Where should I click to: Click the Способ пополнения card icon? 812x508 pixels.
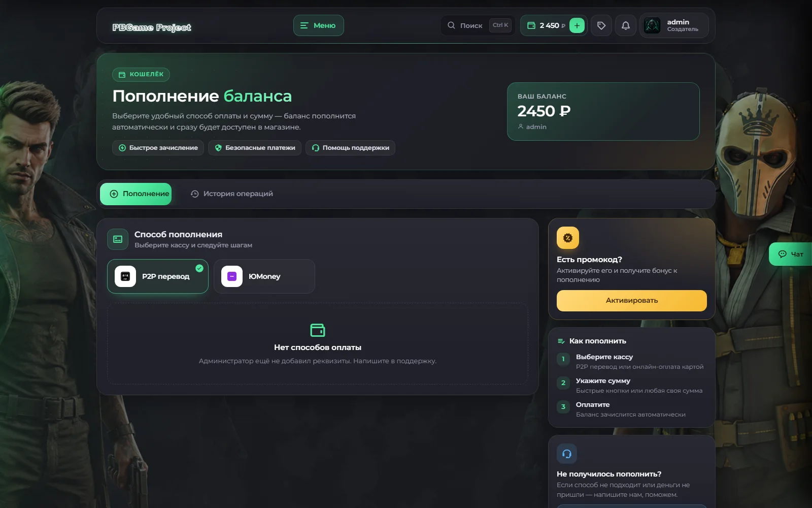(118, 239)
